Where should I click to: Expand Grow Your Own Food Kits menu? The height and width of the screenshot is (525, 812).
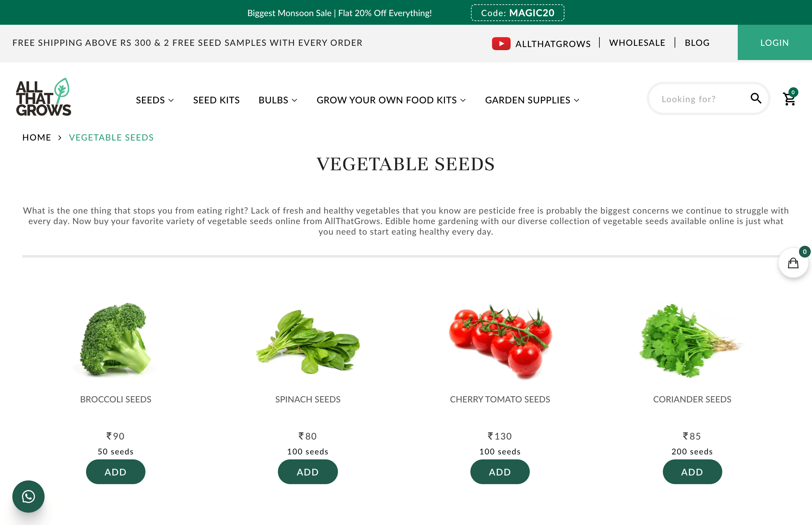(391, 100)
